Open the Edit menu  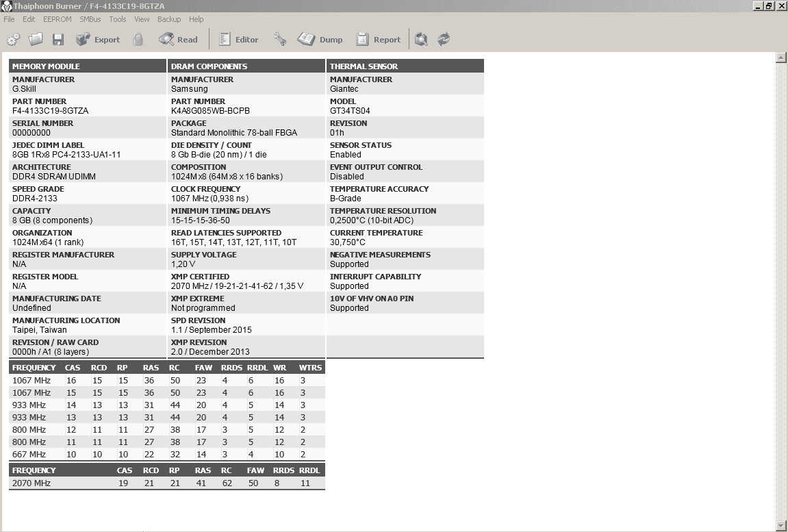click(29, 19)
